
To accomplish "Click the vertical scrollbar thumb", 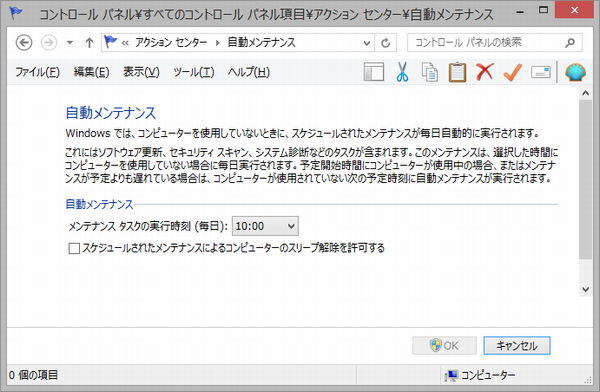I will tap(585, 180).
